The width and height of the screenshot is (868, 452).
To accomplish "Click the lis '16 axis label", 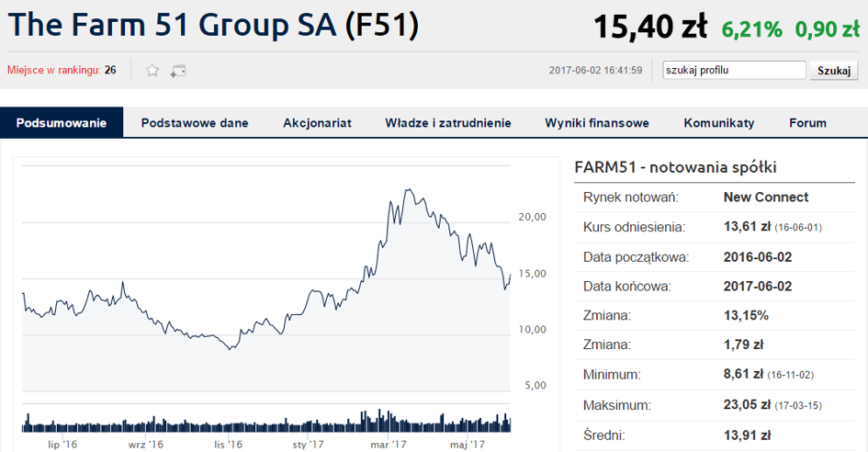I will tap(228, 445).
